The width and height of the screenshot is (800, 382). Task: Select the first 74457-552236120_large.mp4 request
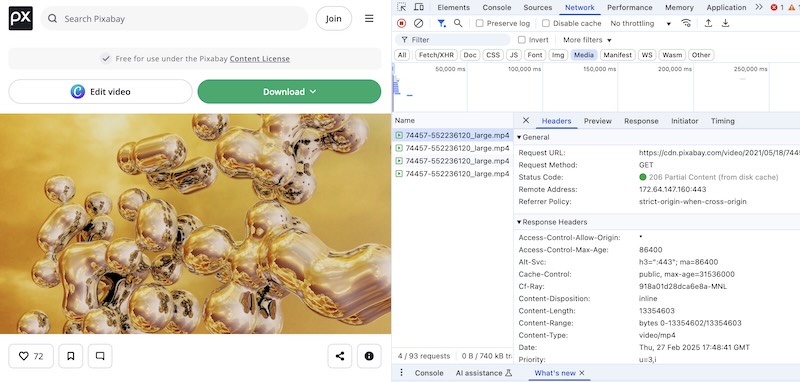tap(453, 135)
